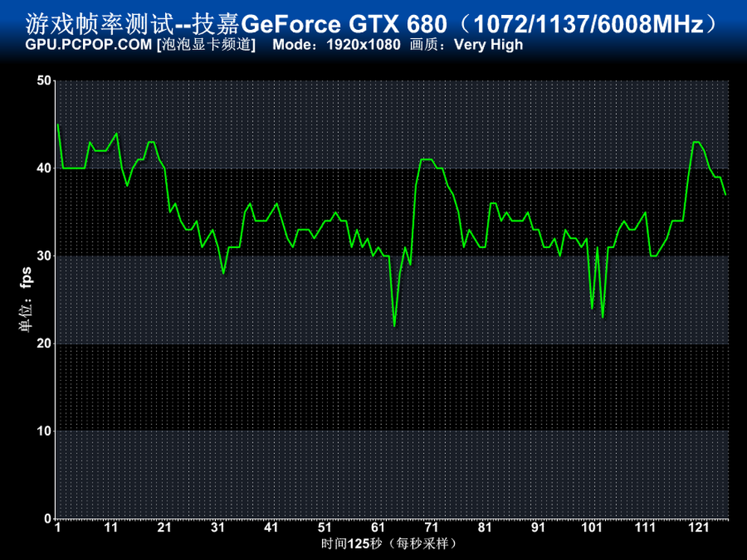Click the x-axis tick label 41

tap(271, 528)
